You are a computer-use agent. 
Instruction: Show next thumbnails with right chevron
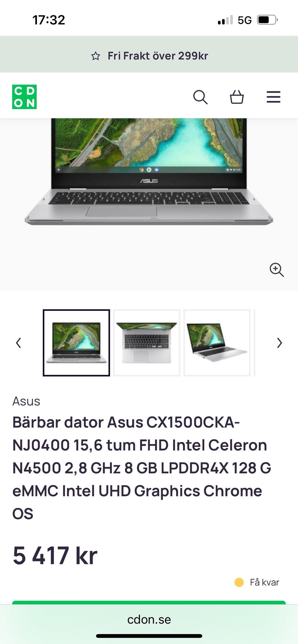(x=279, y=343)
